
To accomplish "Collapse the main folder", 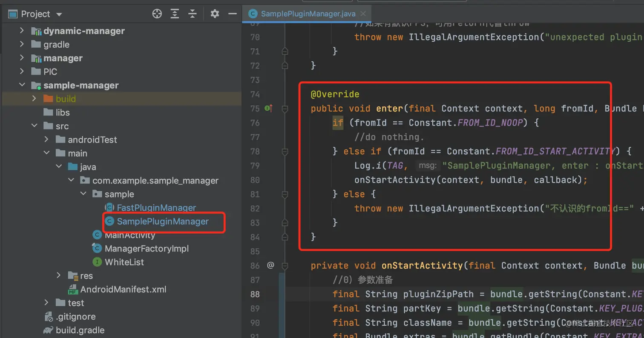I will 46,153.
